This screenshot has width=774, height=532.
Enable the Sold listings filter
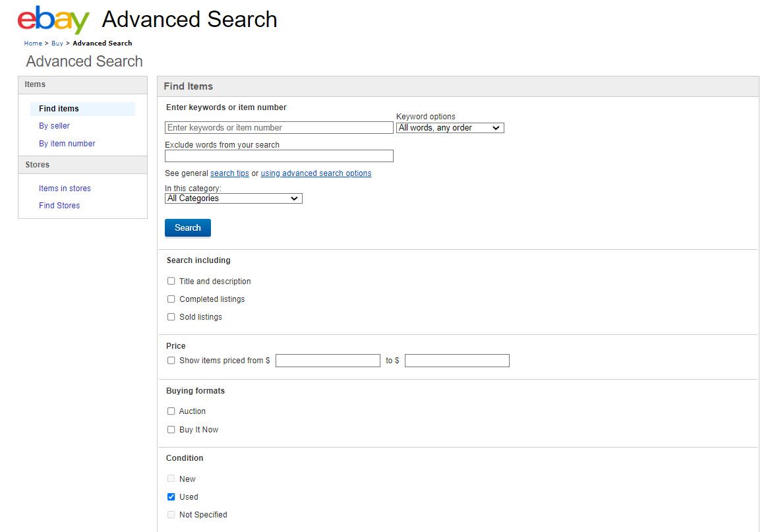(x=171, y=316)
